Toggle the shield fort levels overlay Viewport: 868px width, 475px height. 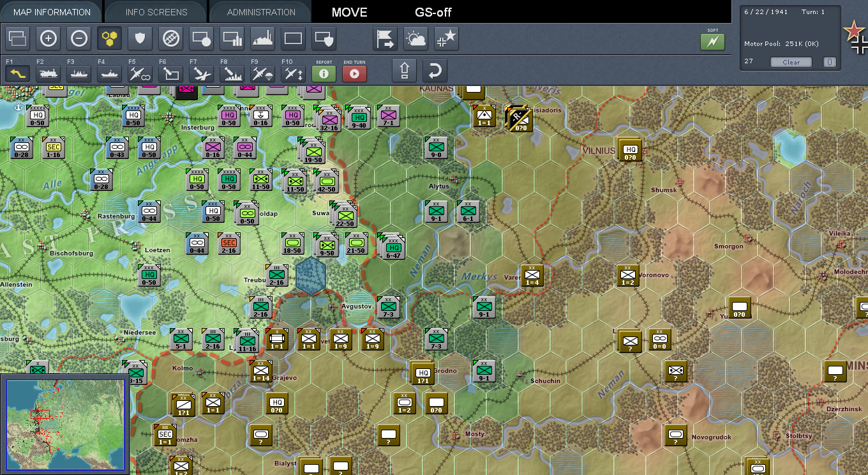(x=140, y=39)
